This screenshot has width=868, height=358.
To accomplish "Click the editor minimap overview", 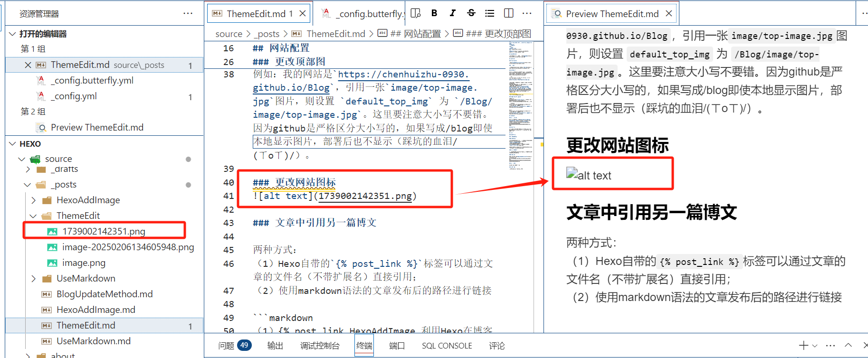I will pyautogui.click(x=521, y=105).
